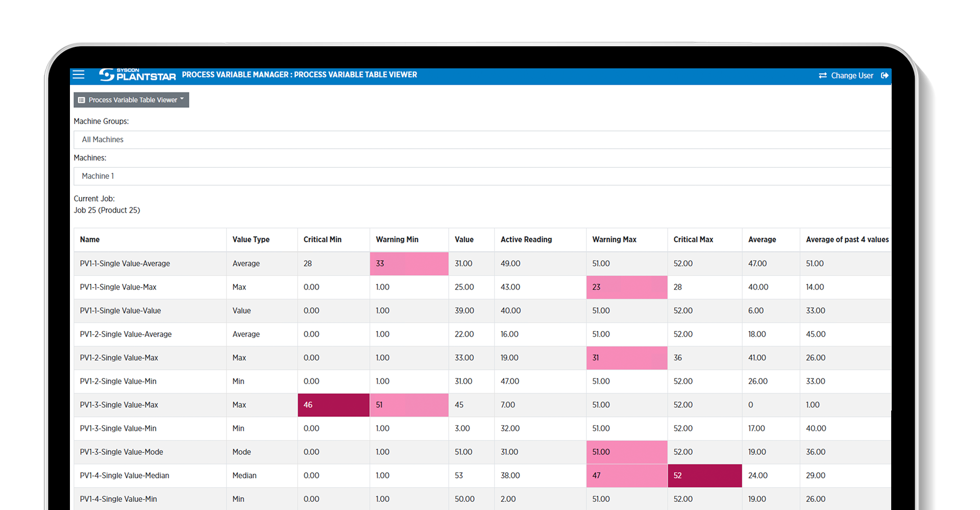Image resolution: width=980 pixels, height=510 pixels.
Task: Open the hamburger navigation menu
Action: [x=79, y=75]
